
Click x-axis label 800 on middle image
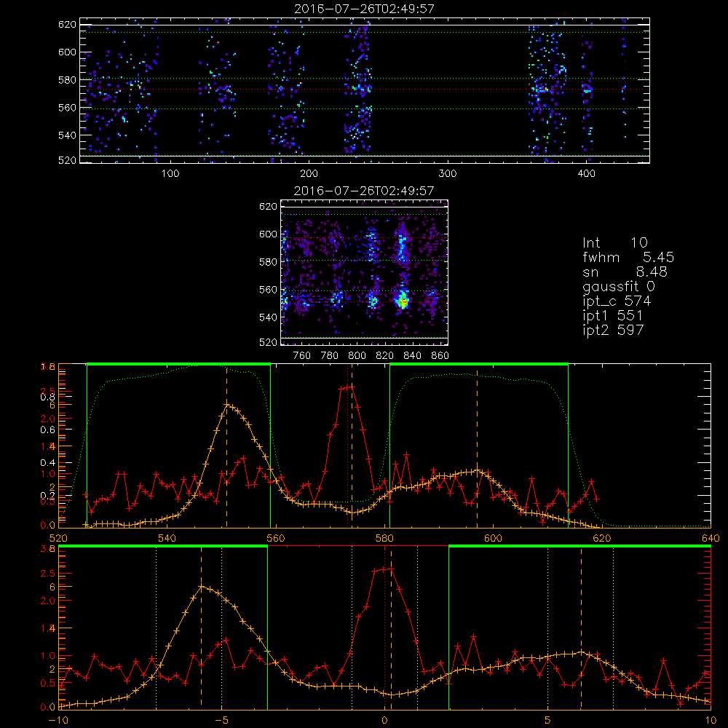[357, 356]
